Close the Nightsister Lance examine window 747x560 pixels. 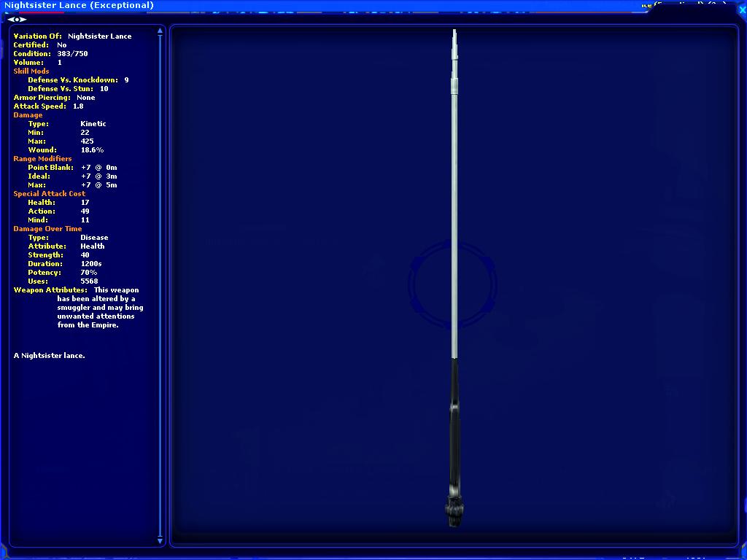742,10
